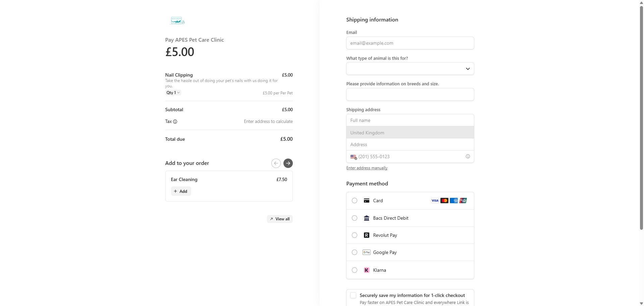This screenshot has height=306, width=644.
Task: Click the phone field info icon
Action: pos(468,157)
